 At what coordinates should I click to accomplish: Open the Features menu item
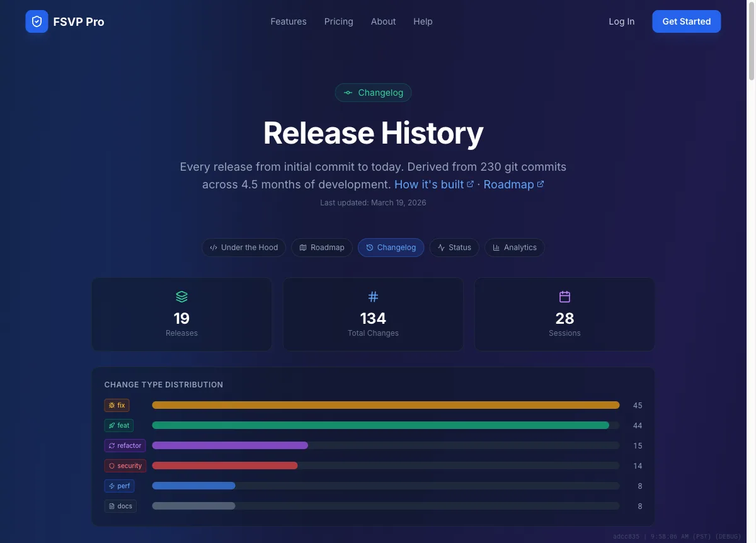tap(288, 21)
